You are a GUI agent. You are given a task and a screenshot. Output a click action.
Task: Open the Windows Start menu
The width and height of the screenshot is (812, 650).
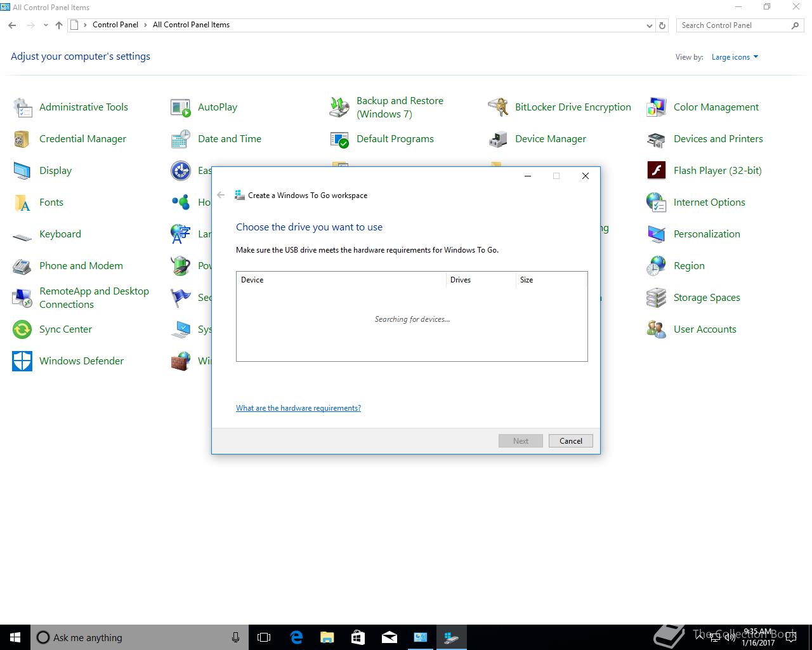point(15,637)
